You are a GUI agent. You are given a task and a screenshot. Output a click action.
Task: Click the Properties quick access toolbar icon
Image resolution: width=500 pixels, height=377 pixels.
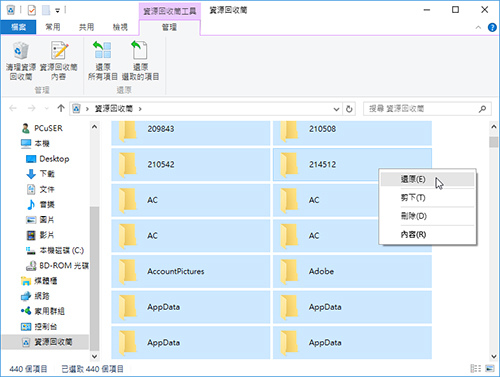[x=32, y=10]
